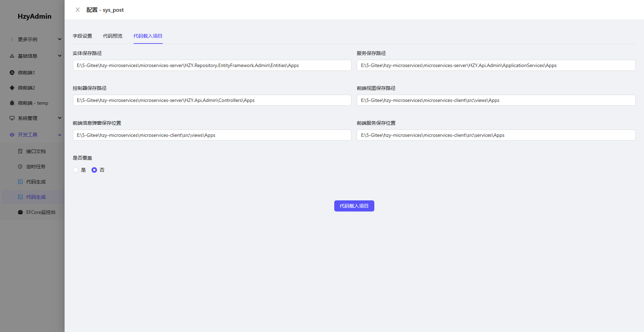
Task: Open the 代码预览 tab
Action: [x=113, y=36]
